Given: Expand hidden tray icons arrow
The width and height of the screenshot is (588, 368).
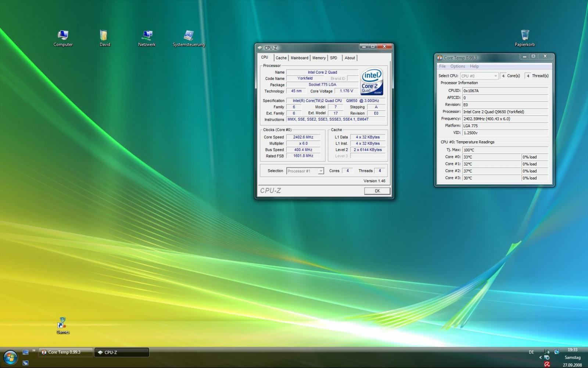Looking at the screenshot, I should point(540,357).
